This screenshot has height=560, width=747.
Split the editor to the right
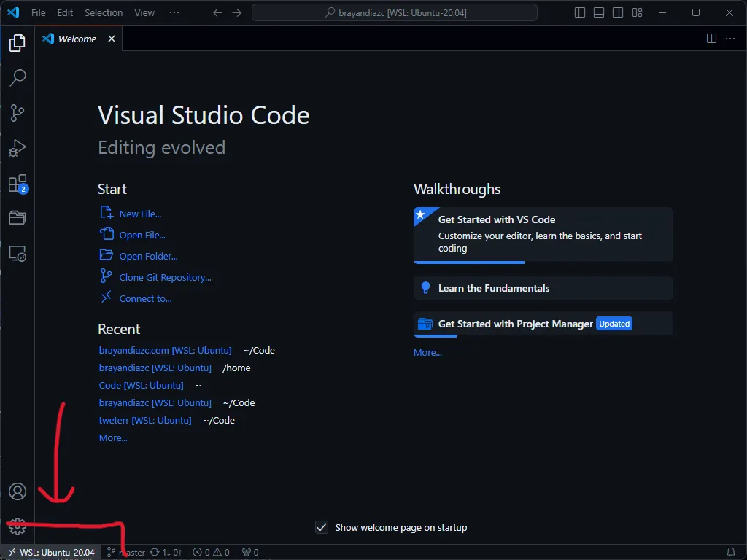pos(711,39)
